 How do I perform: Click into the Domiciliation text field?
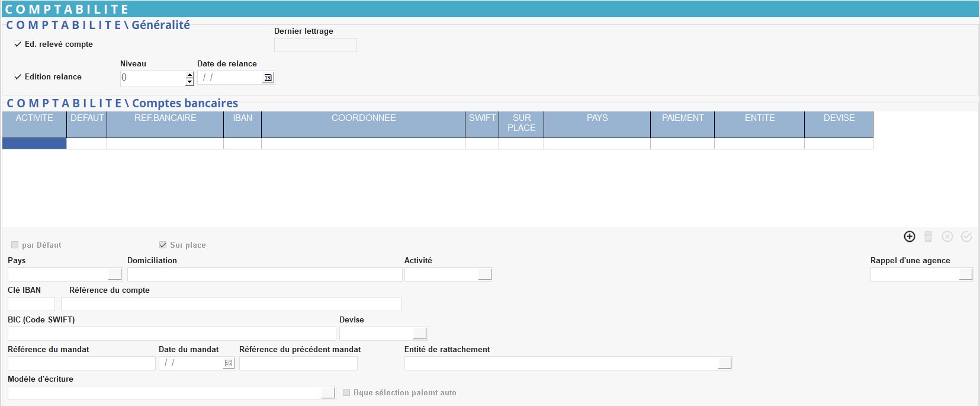[265, 274]
